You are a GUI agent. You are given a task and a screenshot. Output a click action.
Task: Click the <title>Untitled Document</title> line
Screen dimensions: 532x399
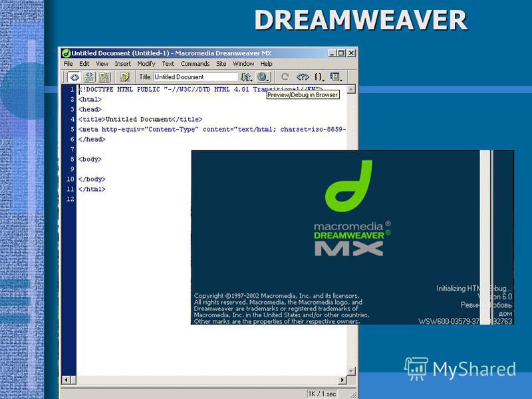tap(140, 120)
